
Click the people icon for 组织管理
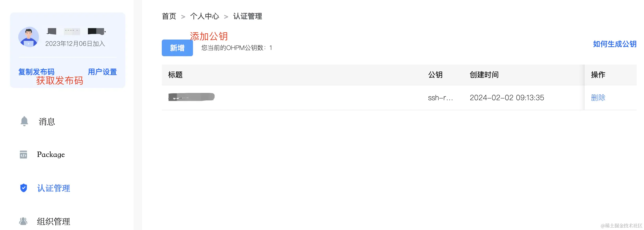[x=23, y=221]
